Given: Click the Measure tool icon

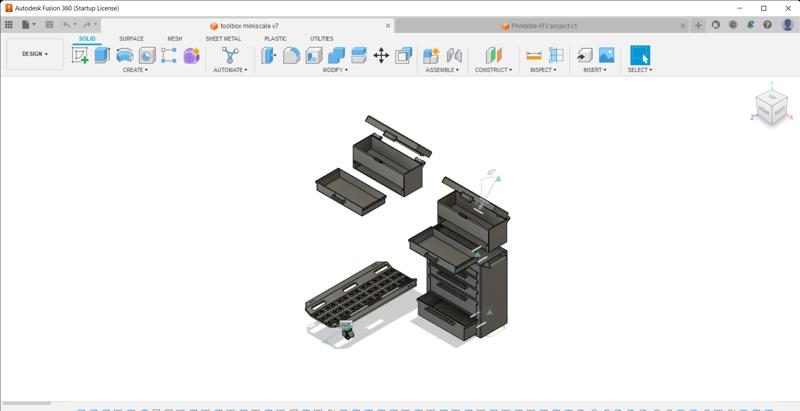Looking at the screenshot, I should click(534, 56).
